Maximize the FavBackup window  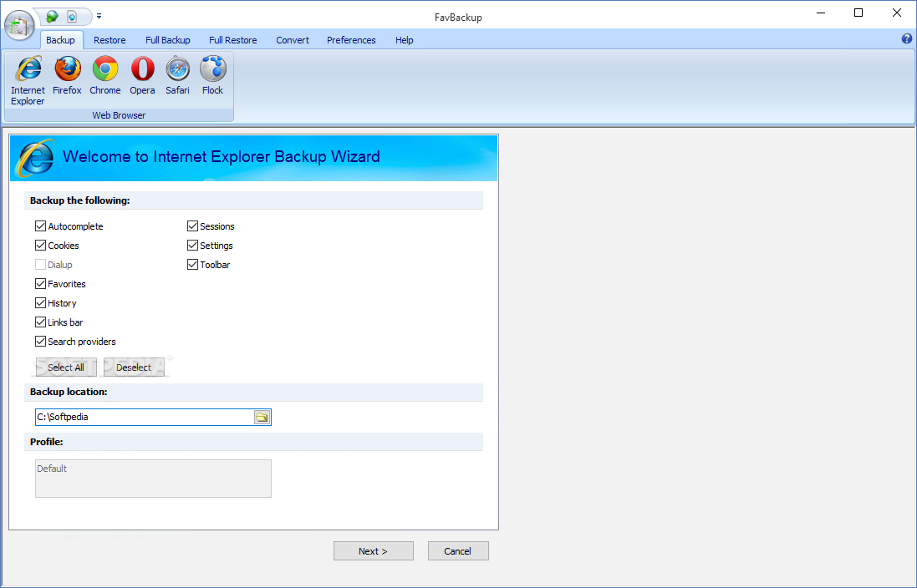pos(858,13)
